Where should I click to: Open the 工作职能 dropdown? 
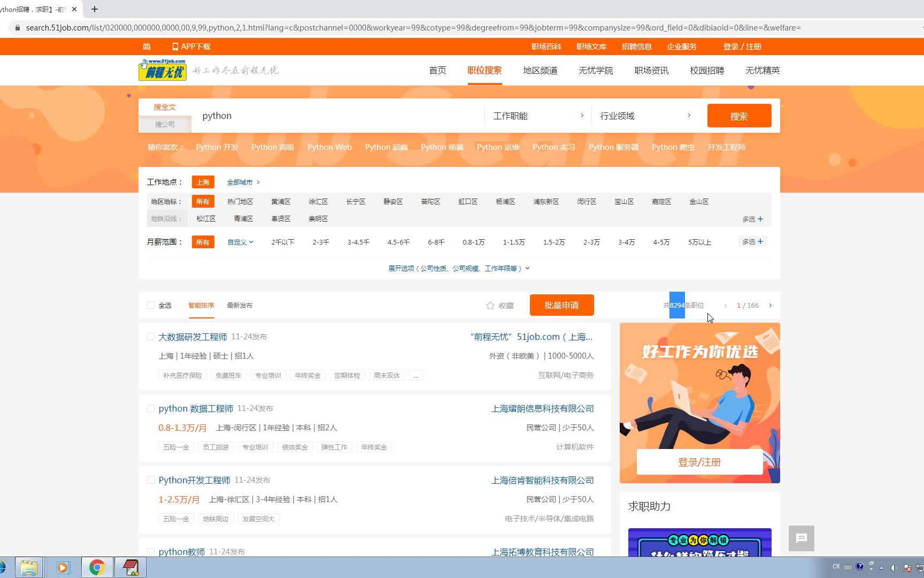coord(538,116)
